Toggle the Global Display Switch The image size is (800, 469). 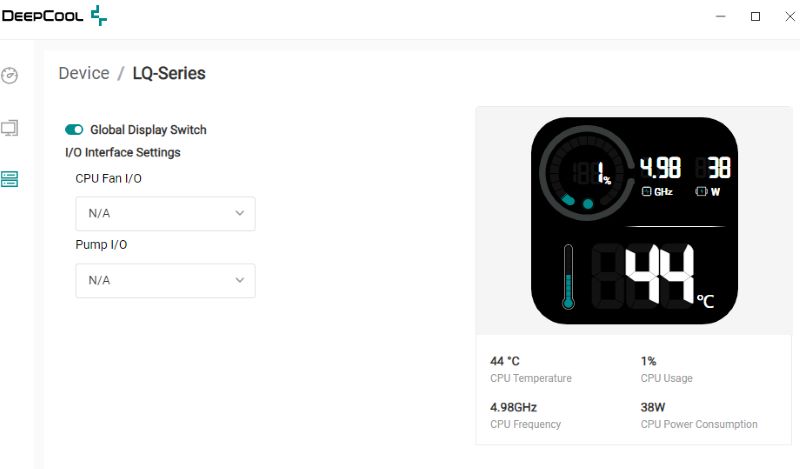click(74, 130)
